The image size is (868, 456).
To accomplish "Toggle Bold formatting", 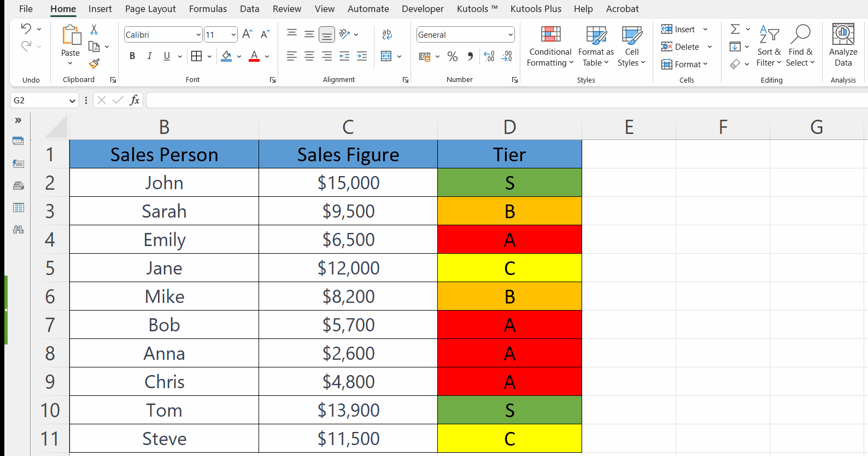I will (132, 56).
